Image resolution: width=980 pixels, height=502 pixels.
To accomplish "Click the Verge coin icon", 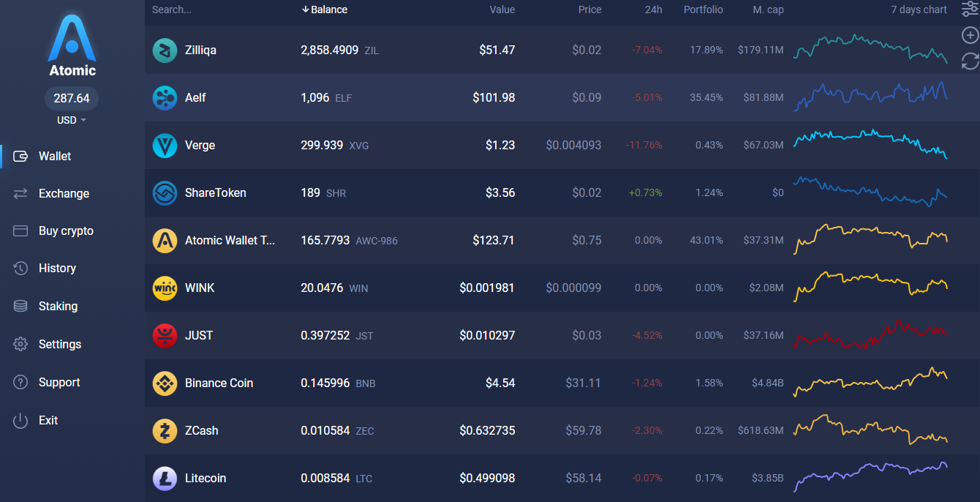I will (x=165, y=146).
